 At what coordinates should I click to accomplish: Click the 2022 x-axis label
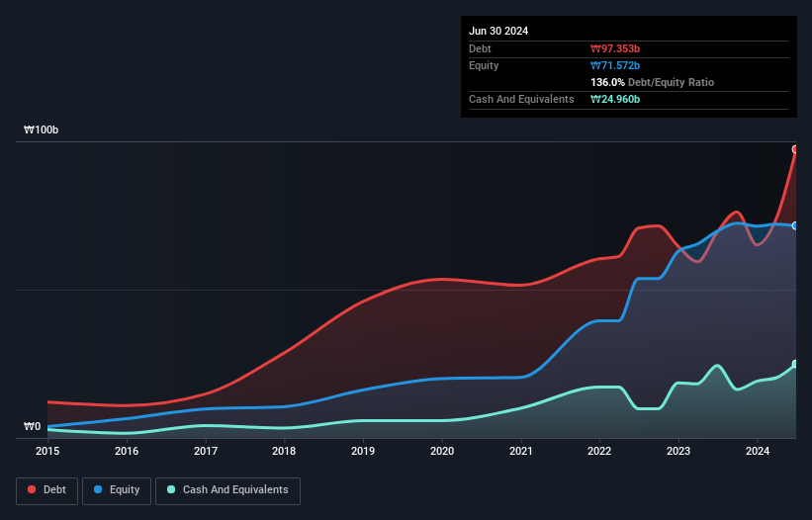599,451
